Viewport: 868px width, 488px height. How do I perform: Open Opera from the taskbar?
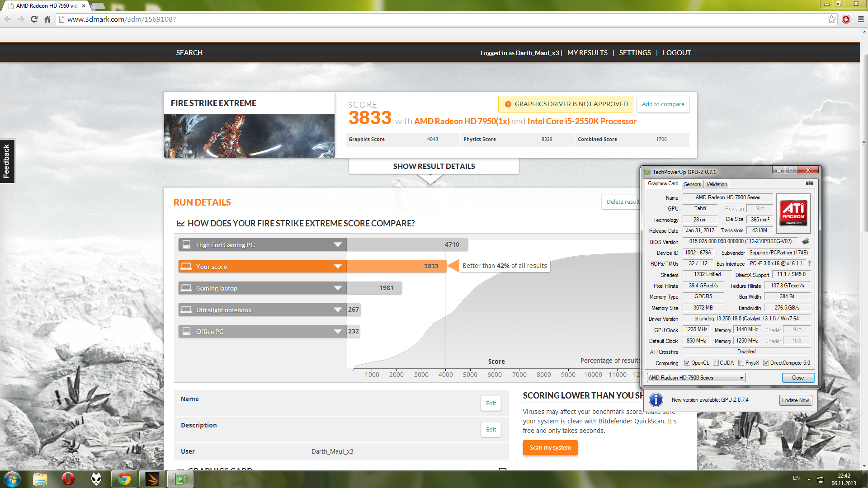pyautogui.click(x=68, y=479)
